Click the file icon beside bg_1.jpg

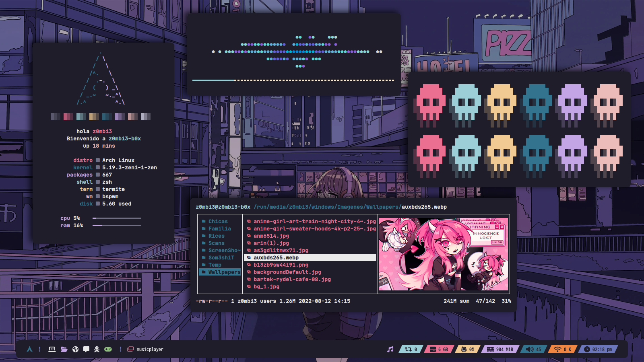[x=249, y=286]
